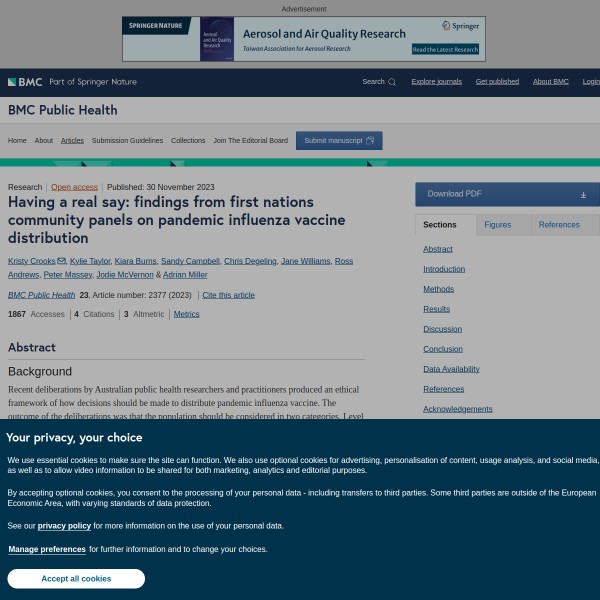This screenshot has width=600, height=600.
Task: Open Manage preferences for cookies
Action: [47, 549]
